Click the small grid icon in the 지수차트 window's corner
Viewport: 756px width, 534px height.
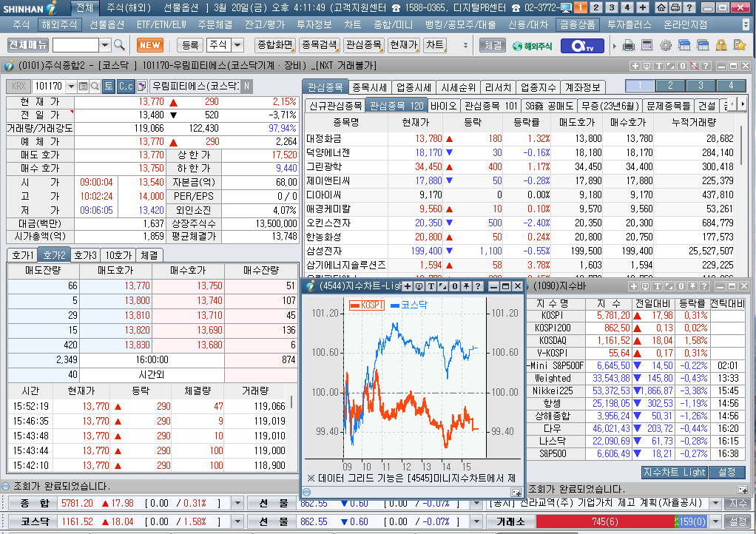coord(516,492)
